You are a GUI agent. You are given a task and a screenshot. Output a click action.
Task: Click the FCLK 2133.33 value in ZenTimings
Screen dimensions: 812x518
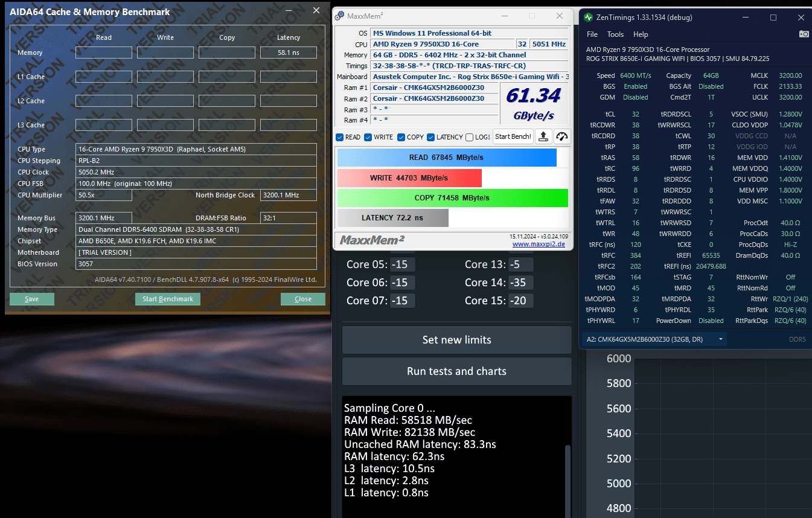tap(790, 86)
